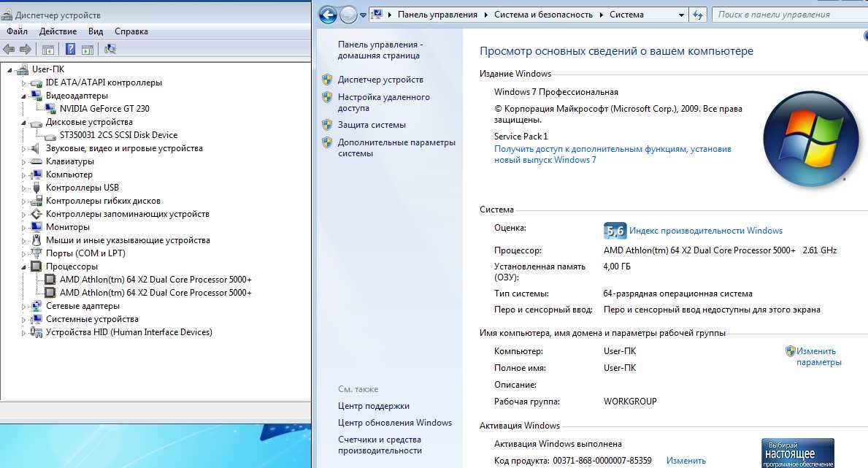Click Forward arrow in Device Manager toolbar

coord(26,50)
